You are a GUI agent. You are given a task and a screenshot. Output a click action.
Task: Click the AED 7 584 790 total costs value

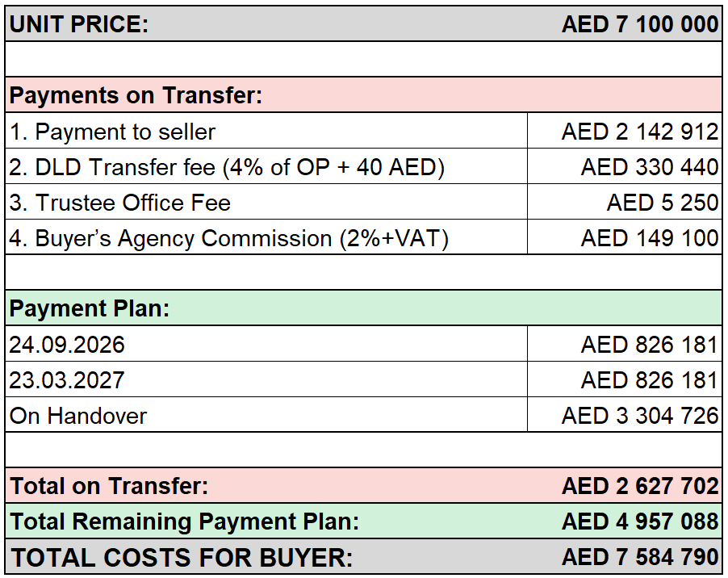pos(640,557)
